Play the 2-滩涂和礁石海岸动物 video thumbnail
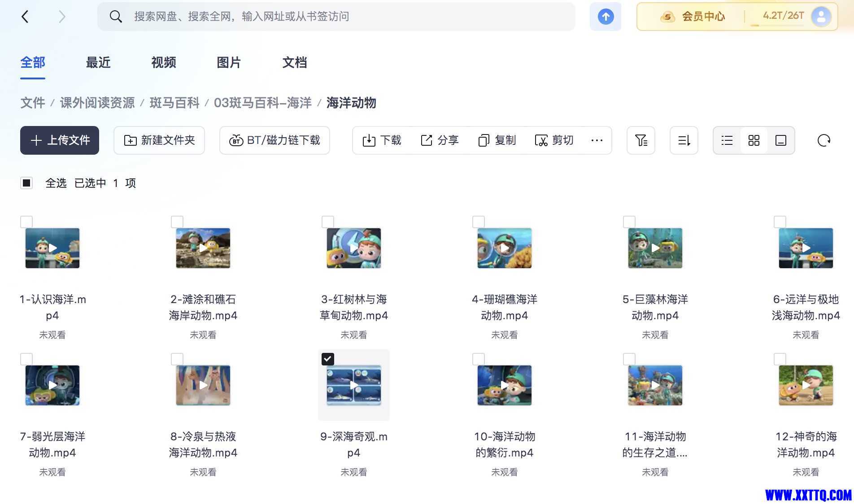The width and height of the screenshot is (854, 504). pos(203,248)
